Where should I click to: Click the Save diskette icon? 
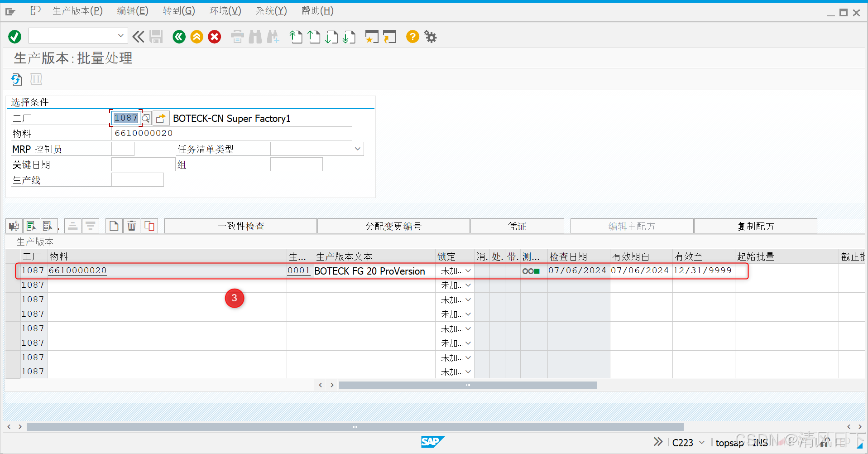156,37
